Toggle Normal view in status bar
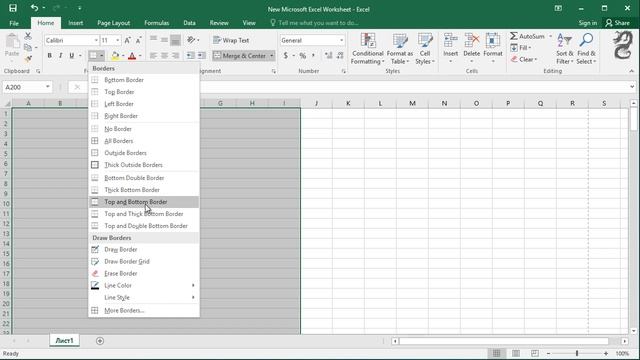640x360 pixels. point(496,353)
